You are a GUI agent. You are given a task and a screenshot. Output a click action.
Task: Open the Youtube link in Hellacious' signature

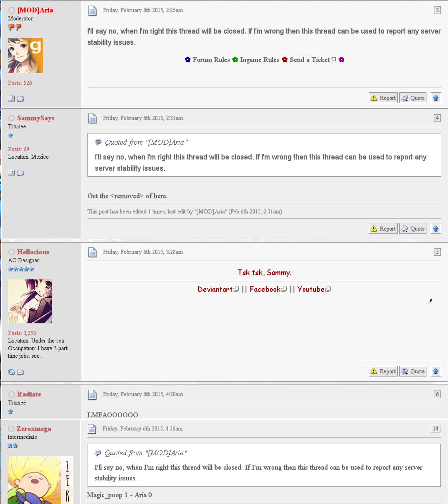tap(311, 289)
